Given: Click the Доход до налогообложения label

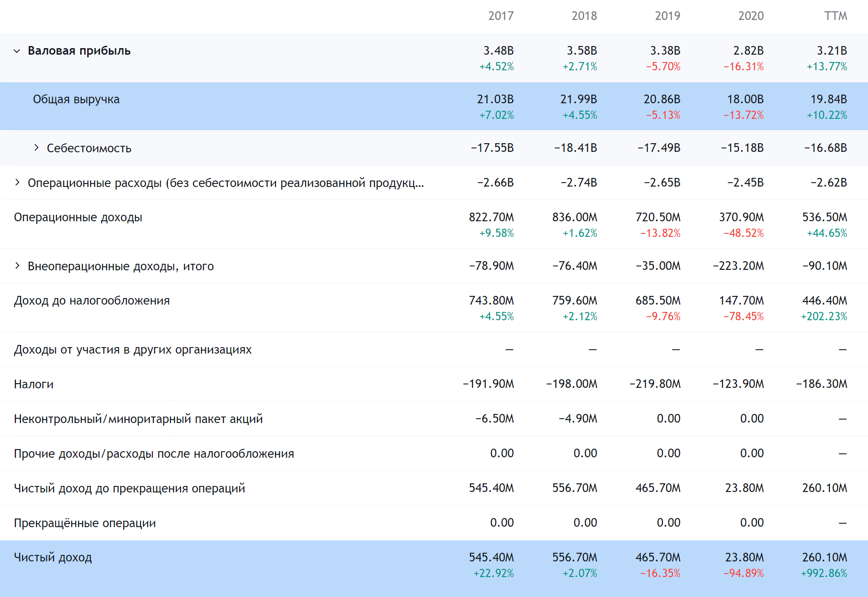Looking at the screenshot, I should (x=92, y=301).
